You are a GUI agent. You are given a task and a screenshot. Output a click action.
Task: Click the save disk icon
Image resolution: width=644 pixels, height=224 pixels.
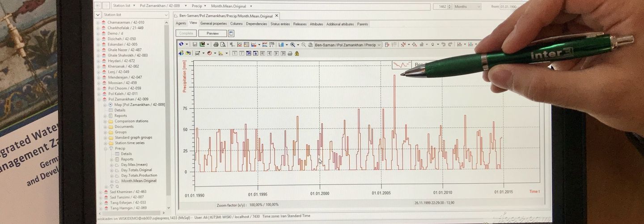click(x=195, y=44)
